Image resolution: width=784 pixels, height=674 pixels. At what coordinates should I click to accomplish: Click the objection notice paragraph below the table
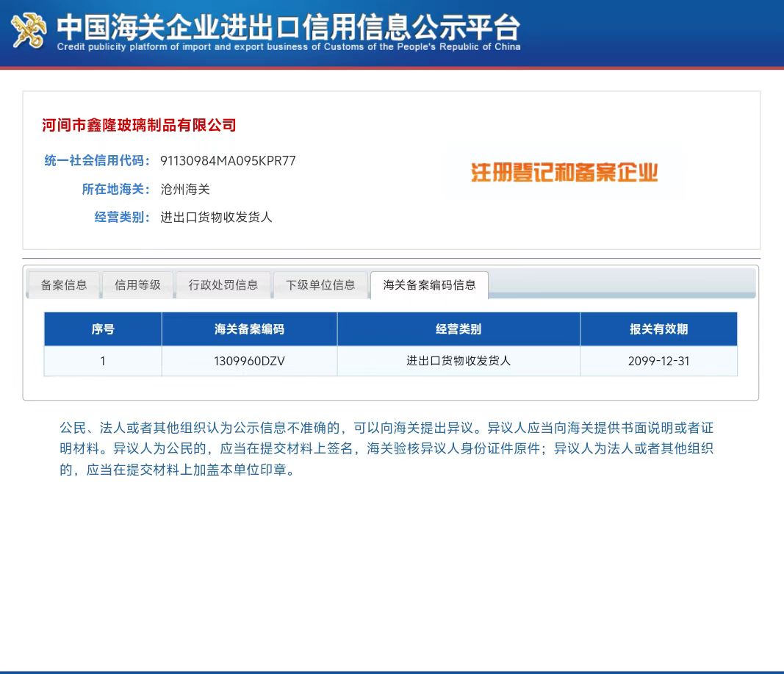(386, 448)
